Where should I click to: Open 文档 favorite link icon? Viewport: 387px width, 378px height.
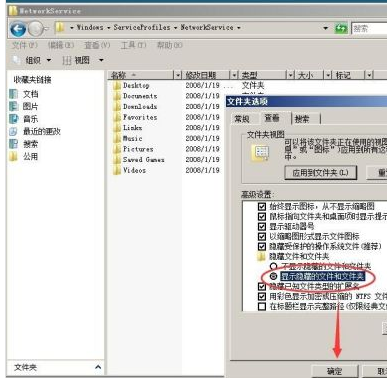tap(13, 94)
